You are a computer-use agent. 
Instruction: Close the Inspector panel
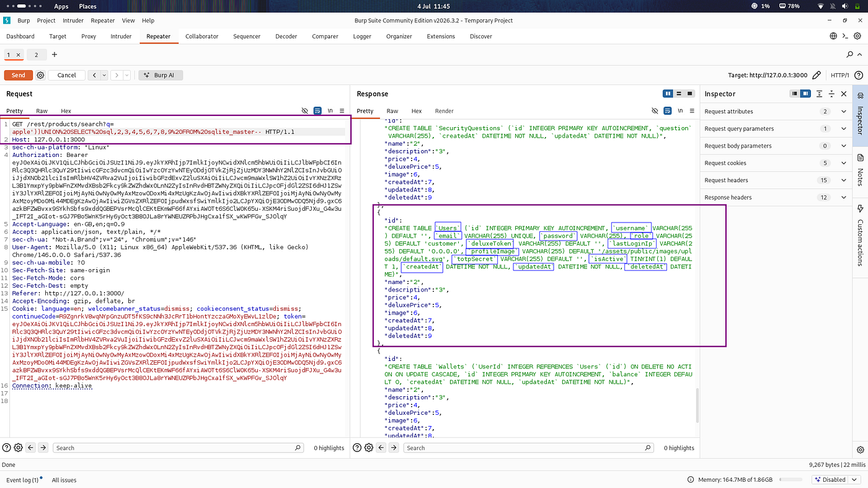tap(844, 94)
